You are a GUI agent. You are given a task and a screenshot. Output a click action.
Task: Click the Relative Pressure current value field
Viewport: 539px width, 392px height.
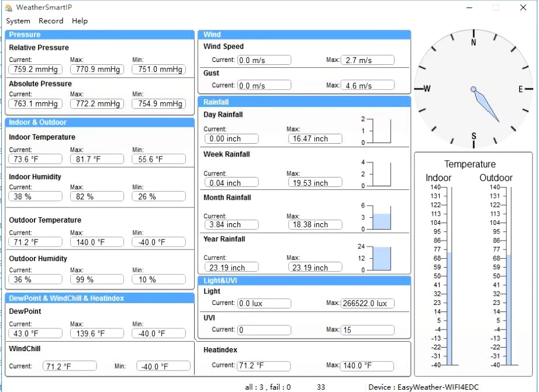[x=35, y=70]
